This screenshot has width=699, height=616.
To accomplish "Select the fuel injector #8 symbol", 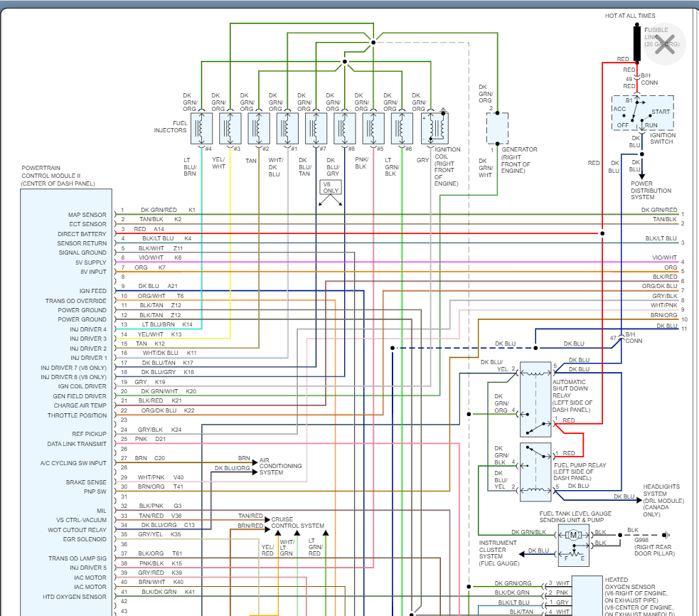I will [x=345, y=128].
